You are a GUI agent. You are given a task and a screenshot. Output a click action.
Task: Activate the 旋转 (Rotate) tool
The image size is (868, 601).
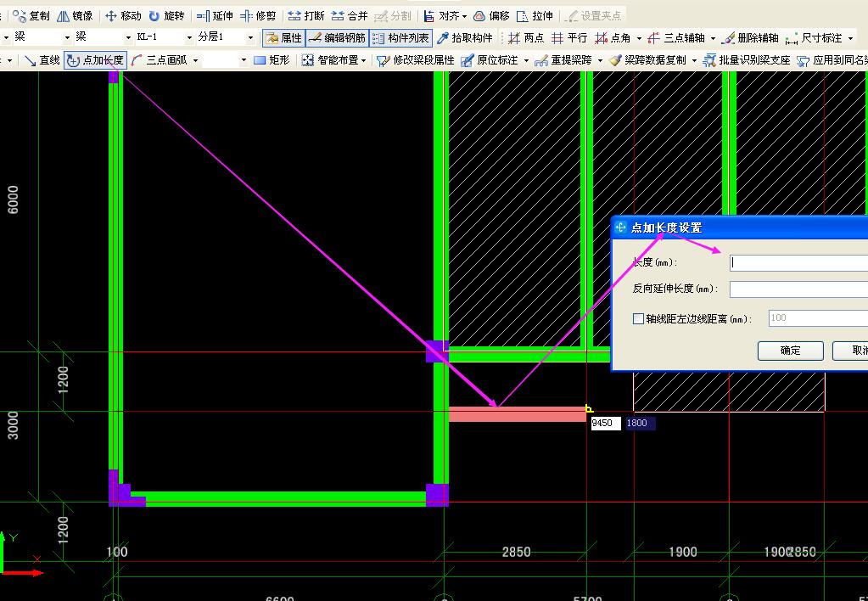166,16
